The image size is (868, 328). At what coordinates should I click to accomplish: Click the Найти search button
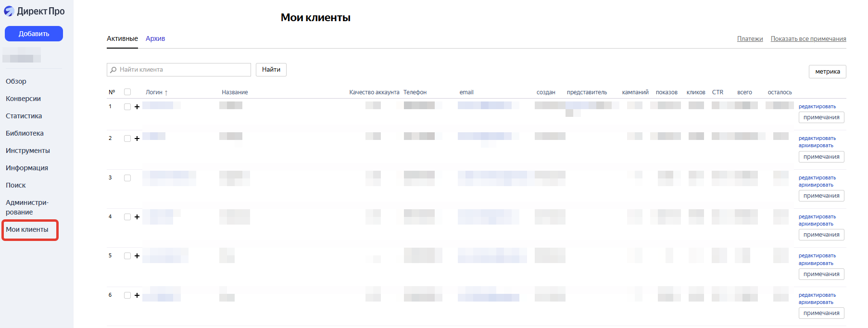click(x=271, y=70)
